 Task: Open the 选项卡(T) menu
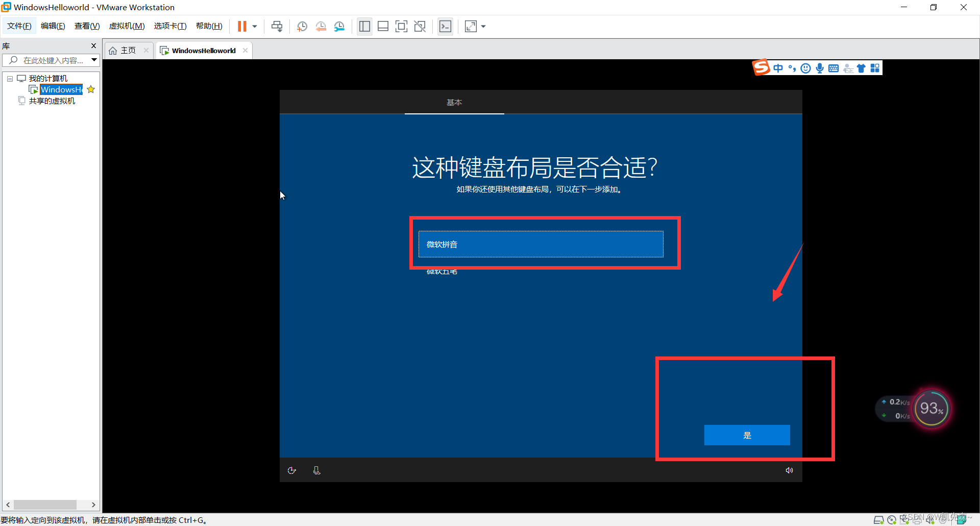(170, 26)
